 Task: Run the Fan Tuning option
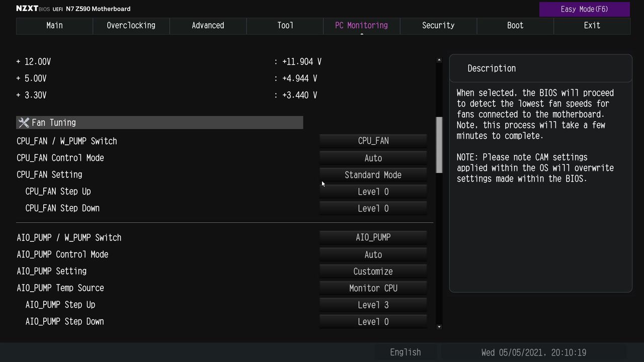click(159, 123)
